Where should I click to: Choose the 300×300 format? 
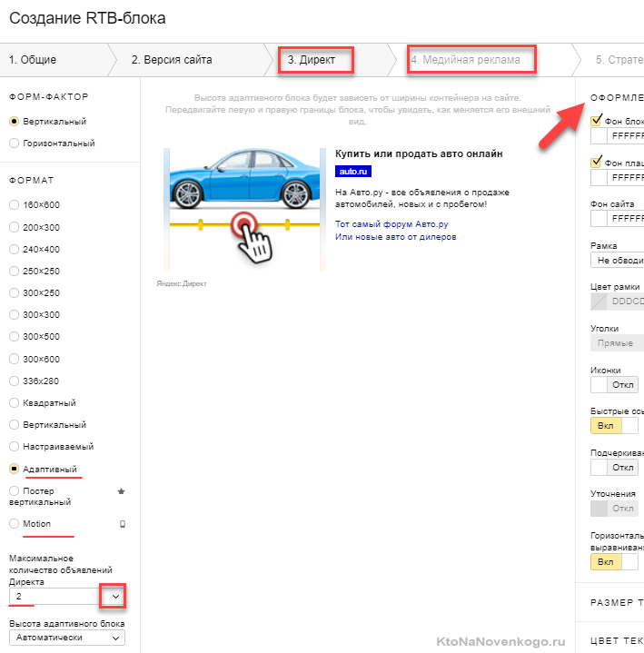[x=15, y=315]
